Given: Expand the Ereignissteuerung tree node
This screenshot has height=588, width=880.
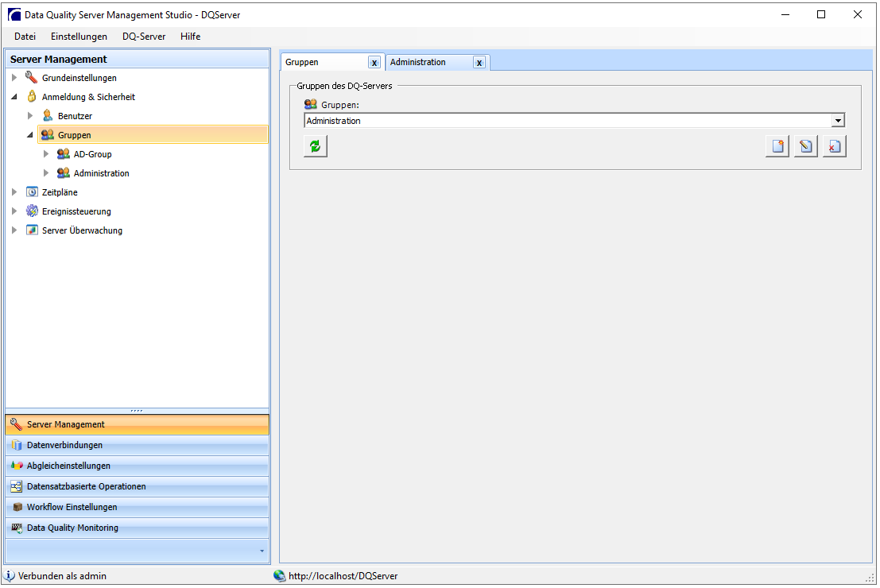Looking at the screenshot, I should point(14,211).
